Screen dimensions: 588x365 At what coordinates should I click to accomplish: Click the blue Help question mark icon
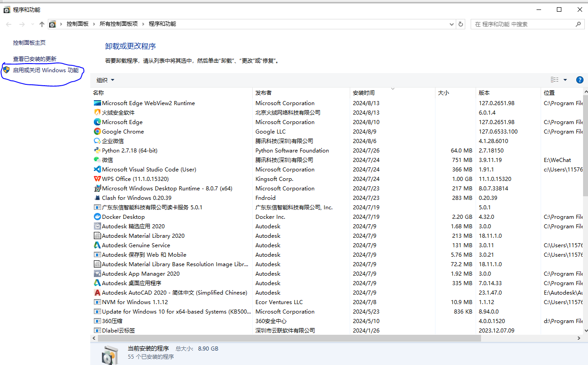coord(579,79)
